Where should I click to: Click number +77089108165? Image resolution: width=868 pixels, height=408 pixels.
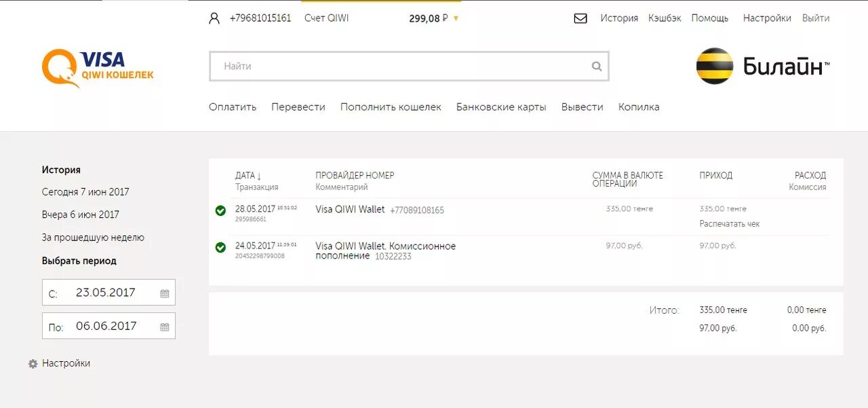[417, 210]
